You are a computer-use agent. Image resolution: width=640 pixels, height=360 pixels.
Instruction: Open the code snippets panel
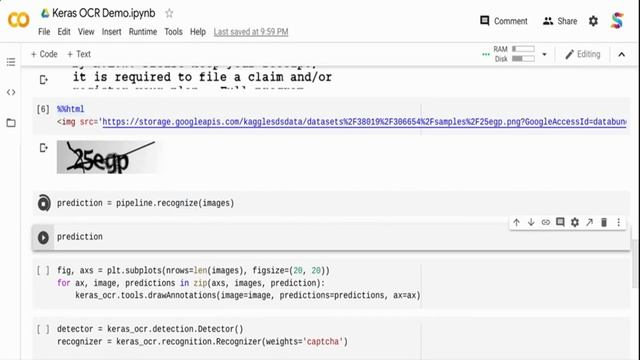(x=11, y=92)
